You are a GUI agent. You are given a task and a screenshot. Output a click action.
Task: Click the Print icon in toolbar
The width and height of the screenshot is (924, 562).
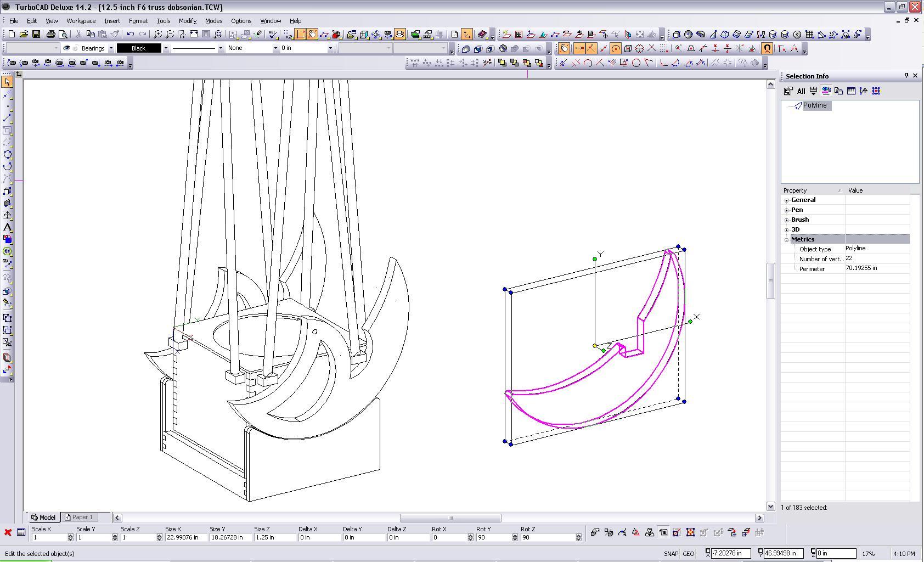pyautogui.click(x=51, y=34)
